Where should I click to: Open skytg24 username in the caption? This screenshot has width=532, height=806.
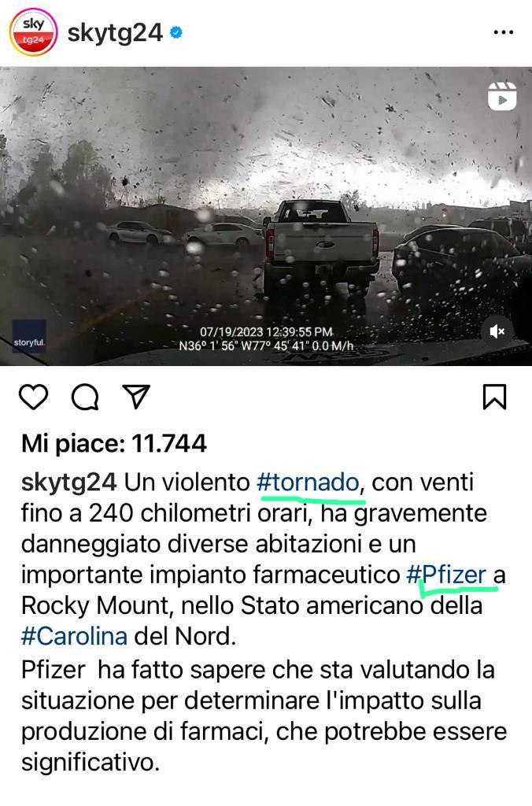pyautogui.click(x=69, y=482)
